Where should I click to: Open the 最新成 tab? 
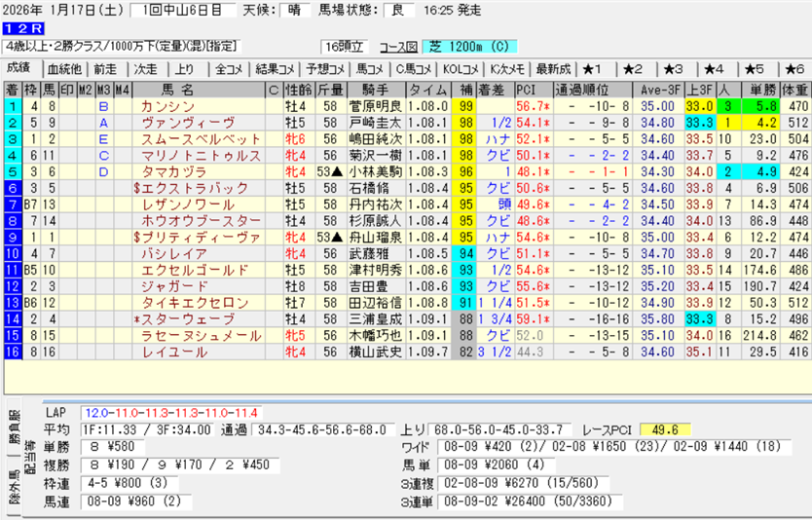pyautogui.click(x=552, y=69)
